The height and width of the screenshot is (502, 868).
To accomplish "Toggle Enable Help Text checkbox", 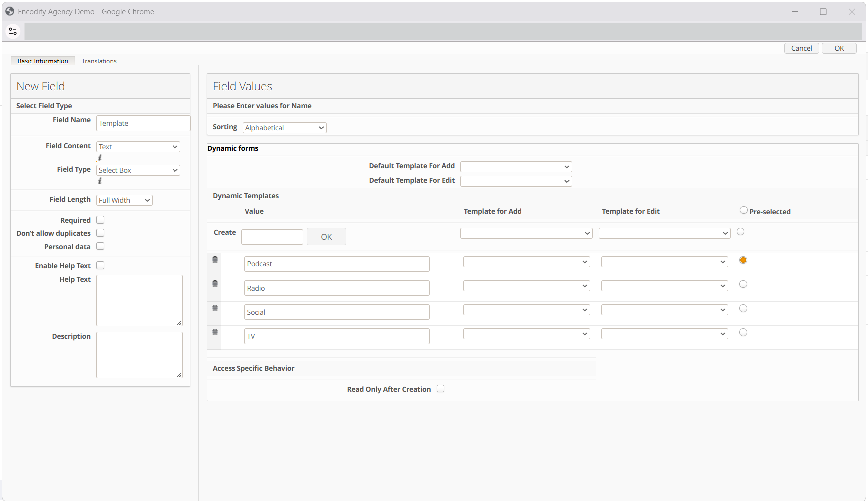I will [x=100, y=265].
